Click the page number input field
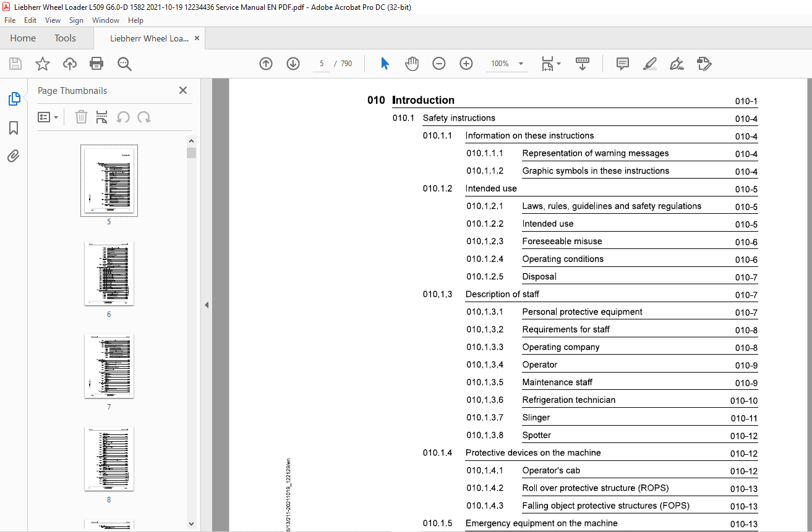Screen dimensions: 812x532 click(x=322, y=64)
